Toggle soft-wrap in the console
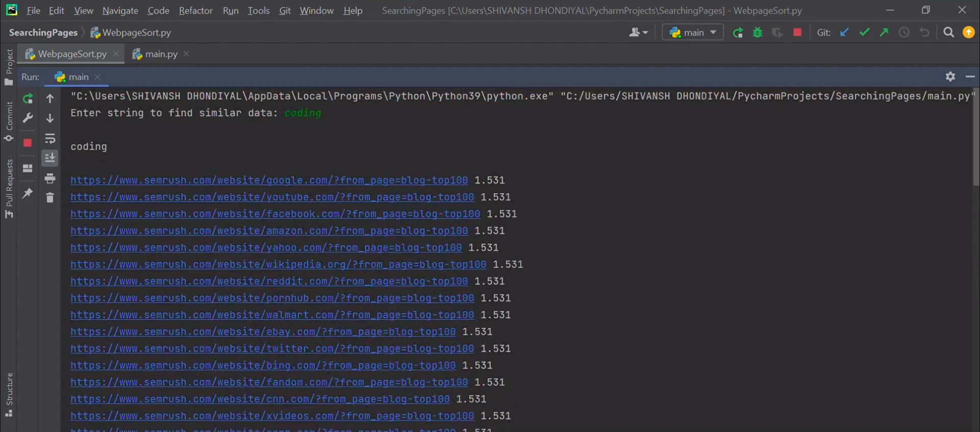Viewport: 980px width, 432px height. tap(50, 138)
